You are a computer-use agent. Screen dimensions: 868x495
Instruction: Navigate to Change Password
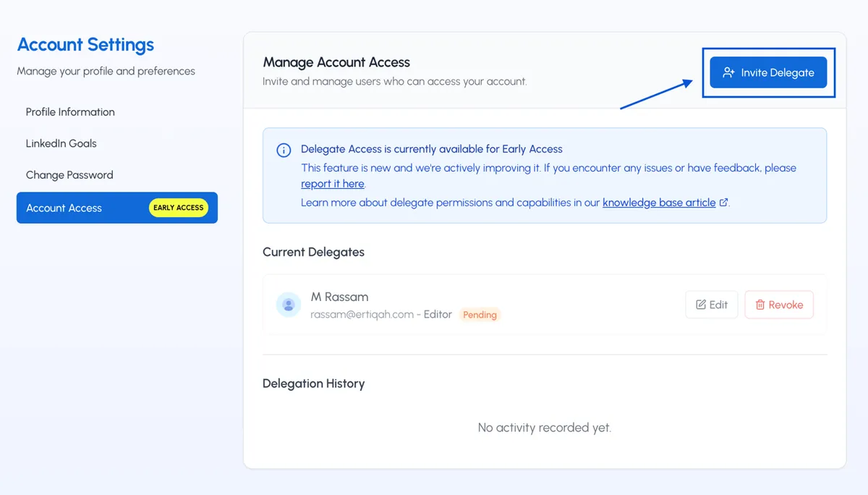pos(69,174)
